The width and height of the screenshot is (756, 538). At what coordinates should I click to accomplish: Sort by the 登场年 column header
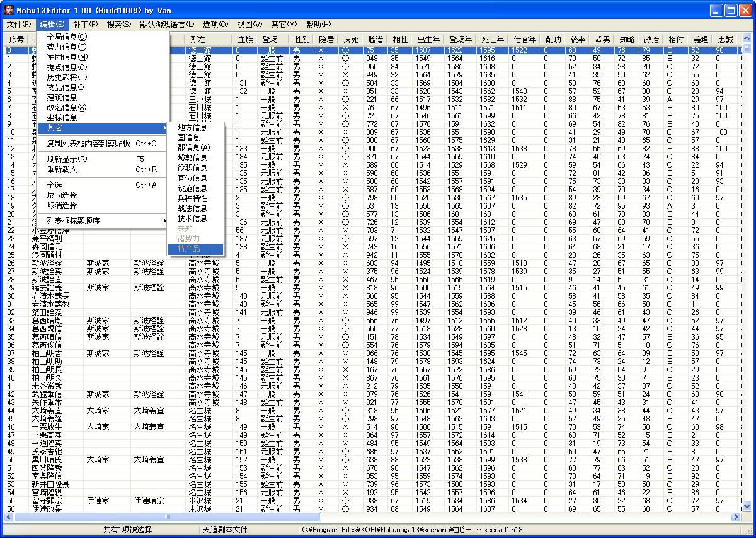point(461,40)
